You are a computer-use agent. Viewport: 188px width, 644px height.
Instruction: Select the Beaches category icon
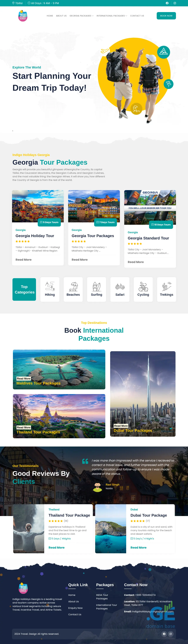(x=73, y=286)
